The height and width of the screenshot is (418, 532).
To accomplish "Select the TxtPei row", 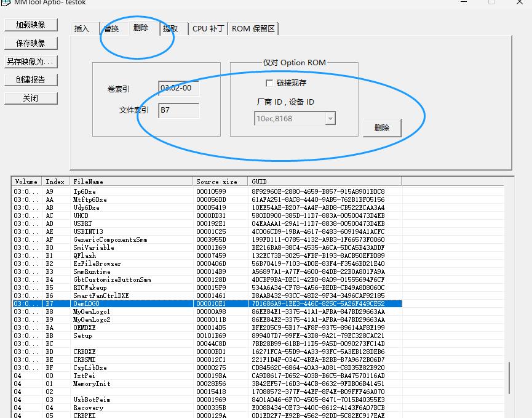I will [x=207, y=376].
